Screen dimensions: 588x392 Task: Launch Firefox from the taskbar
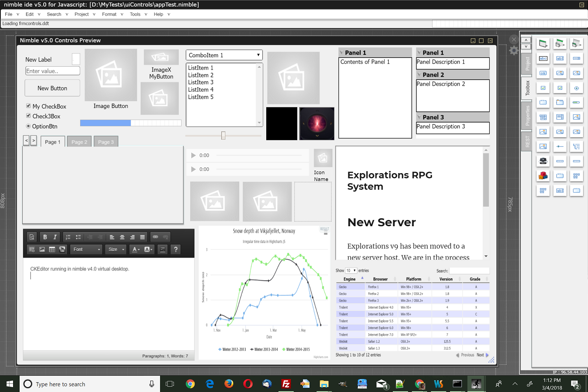tap(229, 384)
